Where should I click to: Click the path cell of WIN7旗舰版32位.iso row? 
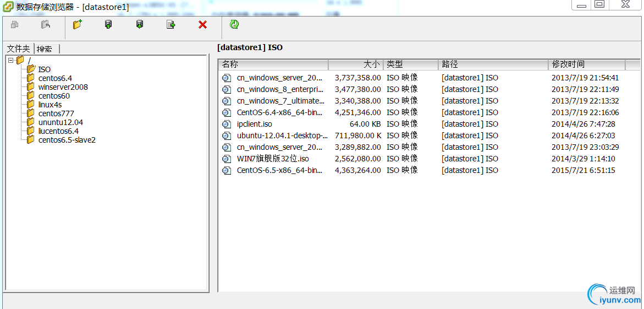(470, 159)
